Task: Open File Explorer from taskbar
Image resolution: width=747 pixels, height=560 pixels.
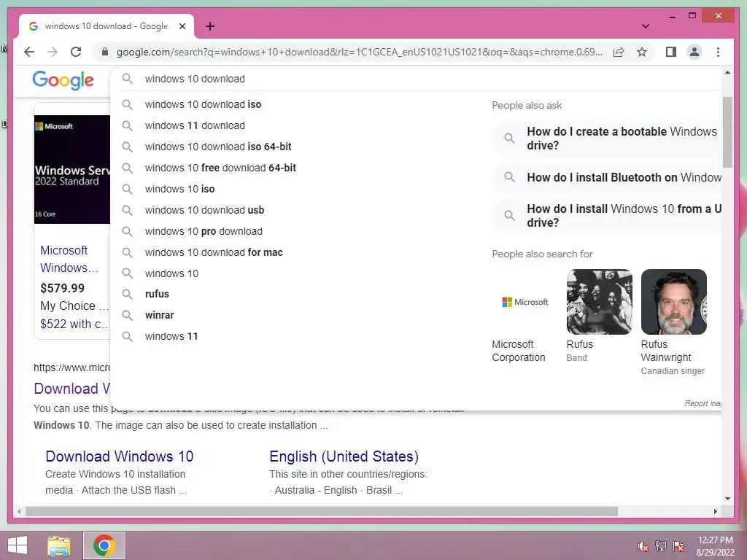Action: pos(59,545)
